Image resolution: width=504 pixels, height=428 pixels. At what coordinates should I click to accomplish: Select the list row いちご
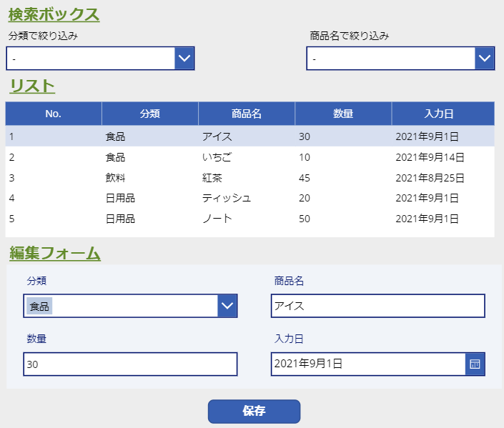click(249, 157)
